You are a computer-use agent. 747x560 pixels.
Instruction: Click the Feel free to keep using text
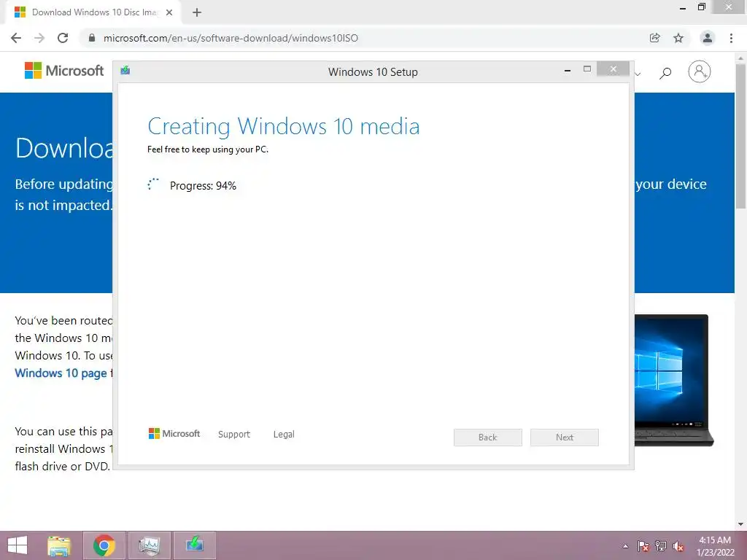(x=208, y=149)
